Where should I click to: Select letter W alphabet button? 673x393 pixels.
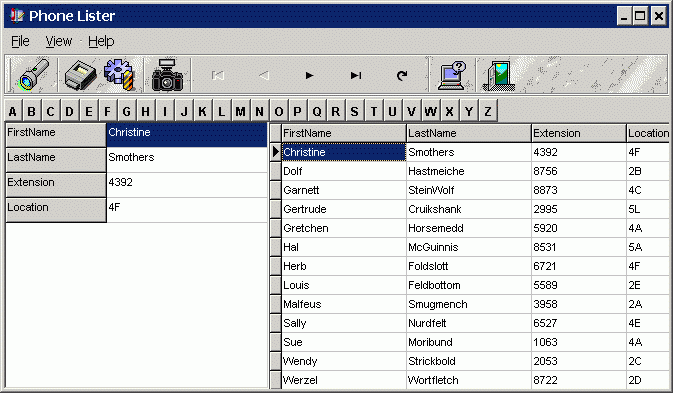pyautogui.click(x=431, y=112)
